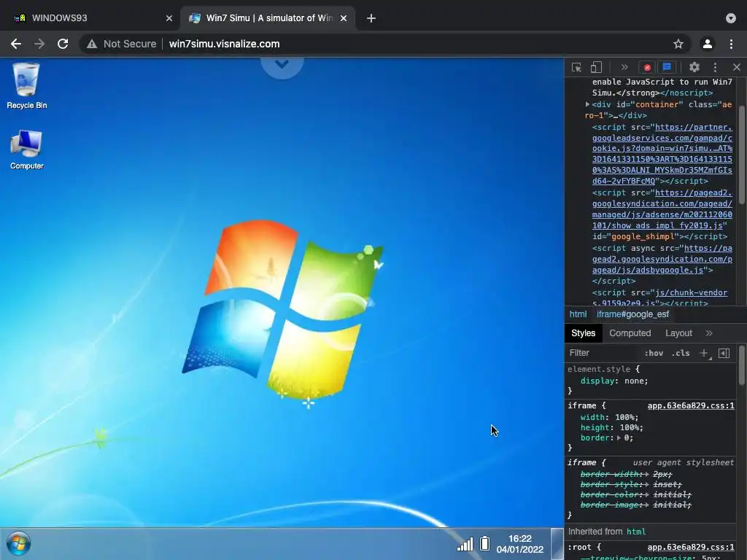The width and height of the screenshot is (747, 560).
Task: Open the app.63e6a829.css:1 link beside the iframe rule
Action: [691, 405]
